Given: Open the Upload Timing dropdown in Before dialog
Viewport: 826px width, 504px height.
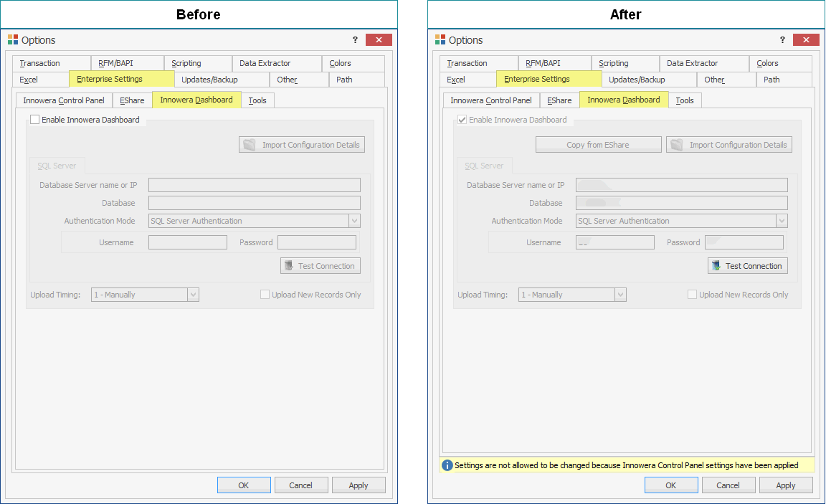Looking at the screenshot, I should 192,294.
